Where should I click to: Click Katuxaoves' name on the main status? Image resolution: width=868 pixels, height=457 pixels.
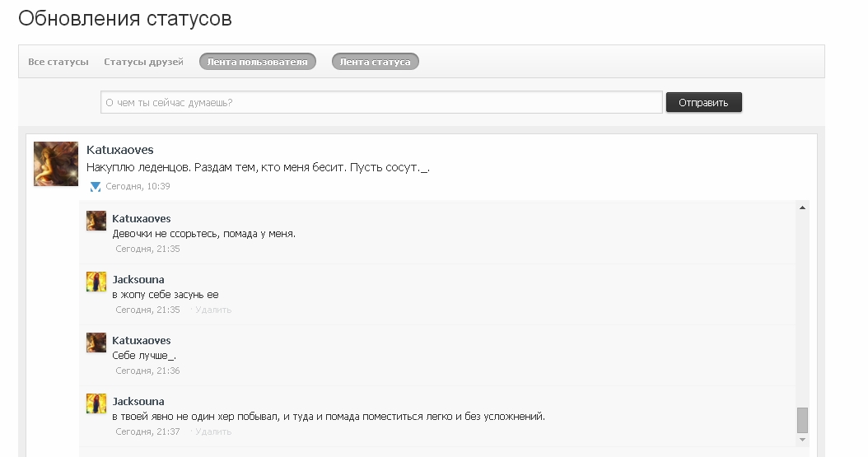120,150
